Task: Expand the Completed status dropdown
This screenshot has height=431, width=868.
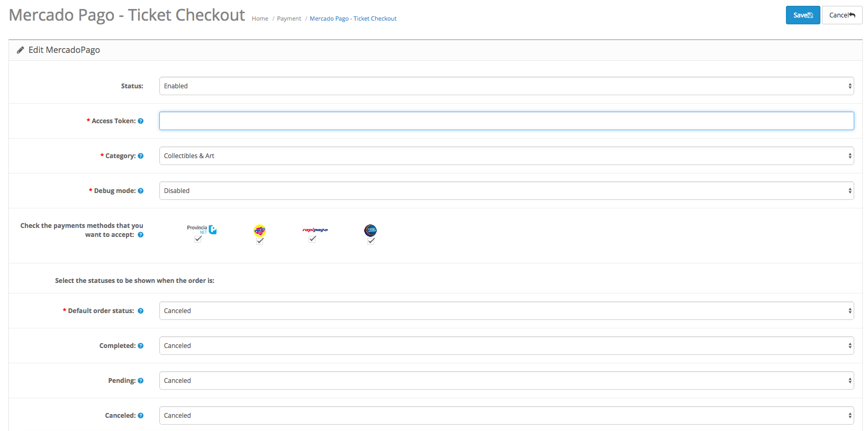Action: (x=507, y=346)
